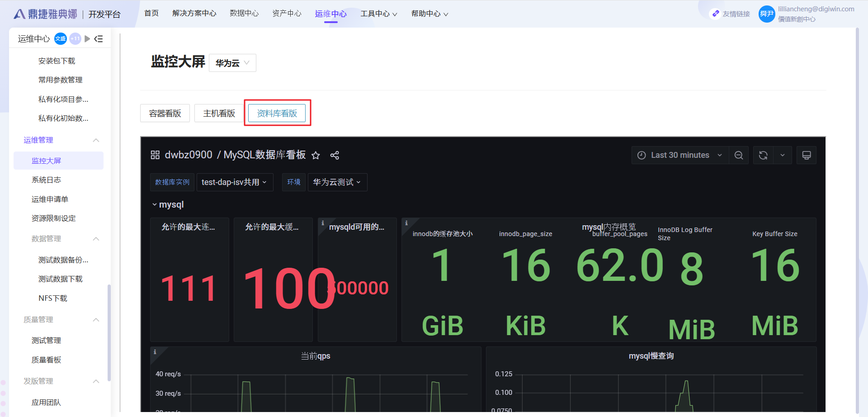Collapse the 运维管理 sidebar group
Image resolution: width=868 pixels, height=417 pixels.
click(x=96, y=140)
